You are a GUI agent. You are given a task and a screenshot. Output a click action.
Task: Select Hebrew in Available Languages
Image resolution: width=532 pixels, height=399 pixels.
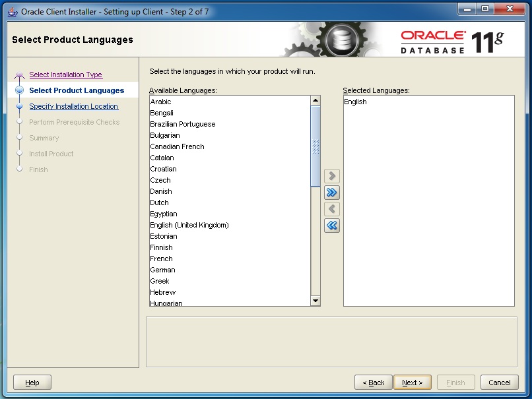(x=230, y=292)
